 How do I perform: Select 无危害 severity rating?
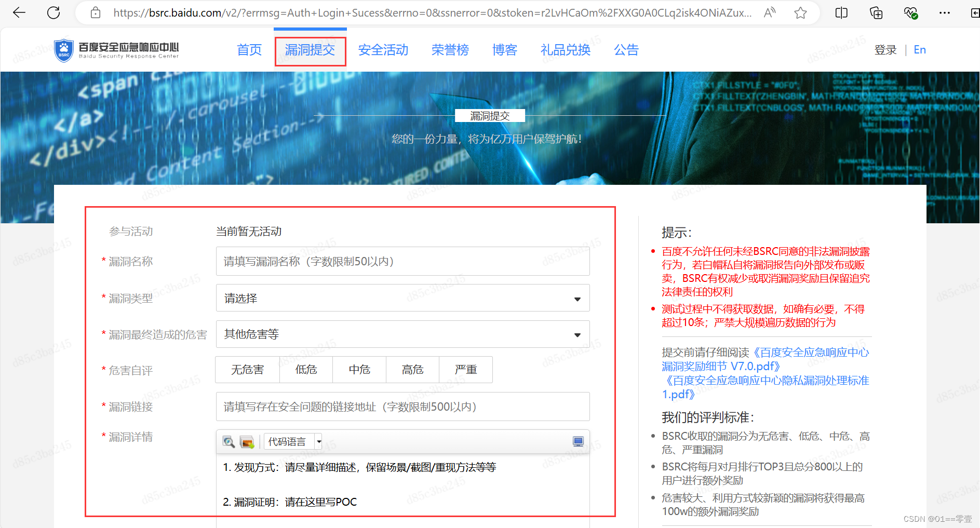click(248, 370)
